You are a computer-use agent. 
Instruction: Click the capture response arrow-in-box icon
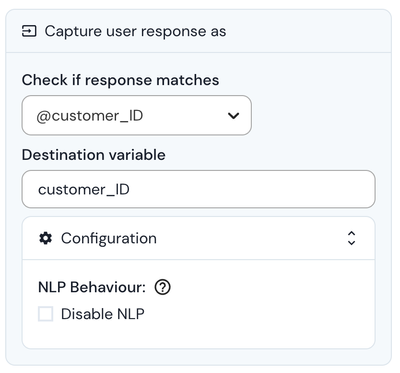tap(29, 31)
